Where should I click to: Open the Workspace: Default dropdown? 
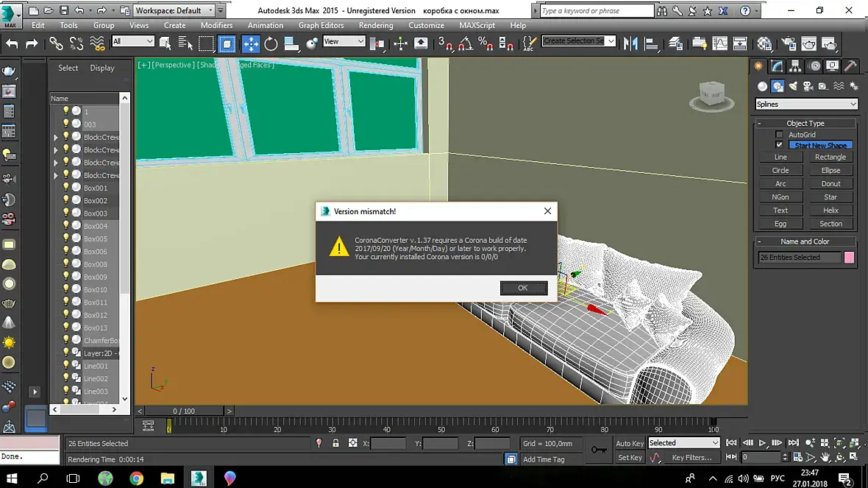coord(174,10)
